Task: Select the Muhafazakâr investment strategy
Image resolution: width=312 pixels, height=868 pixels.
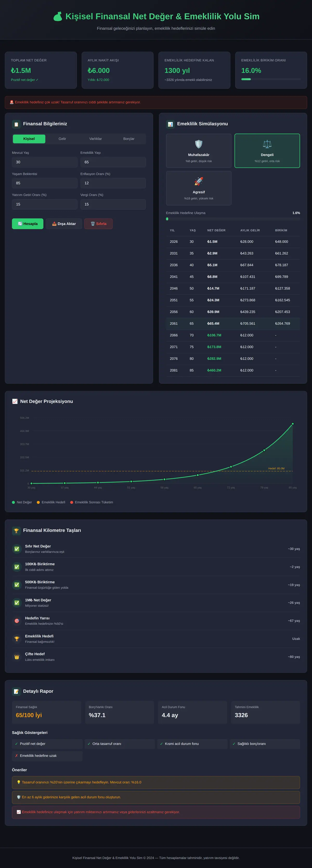Action: 199,151
